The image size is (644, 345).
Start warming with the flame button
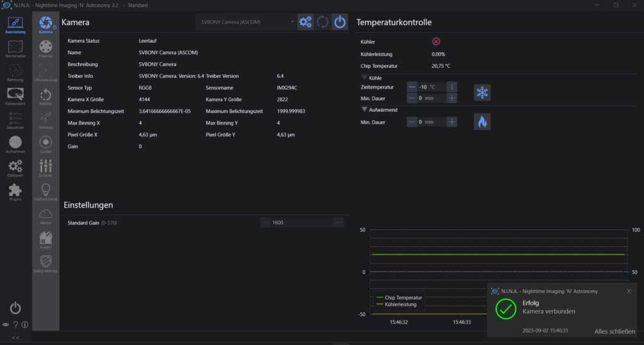pos(482,122)
